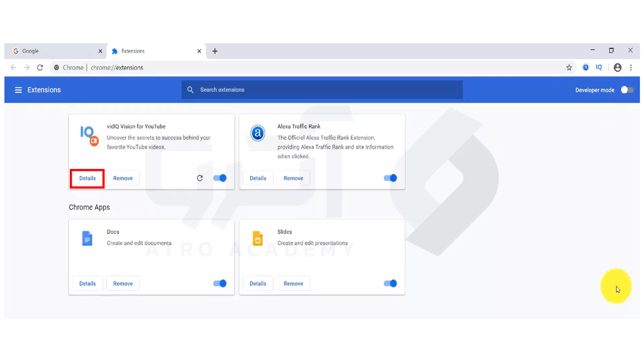Open the Extensions hamburger menu

(x=18, y=90)
